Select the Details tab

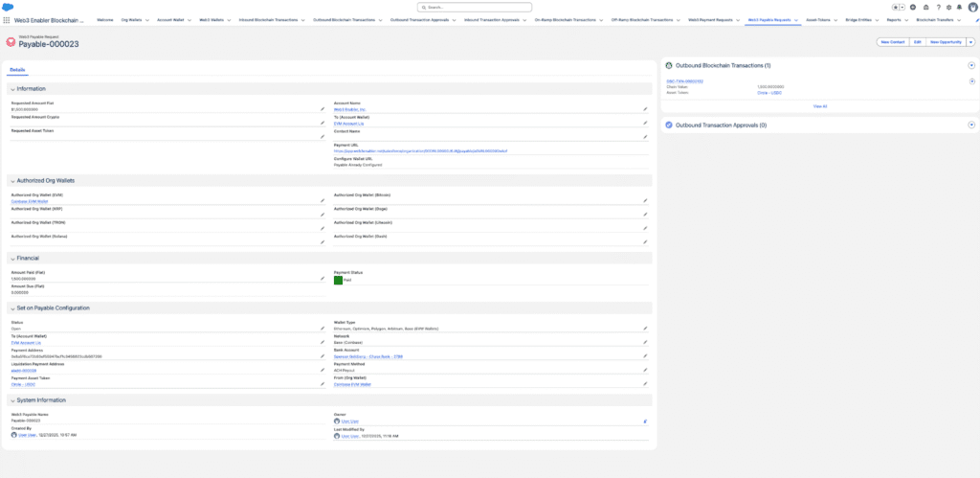17,70
